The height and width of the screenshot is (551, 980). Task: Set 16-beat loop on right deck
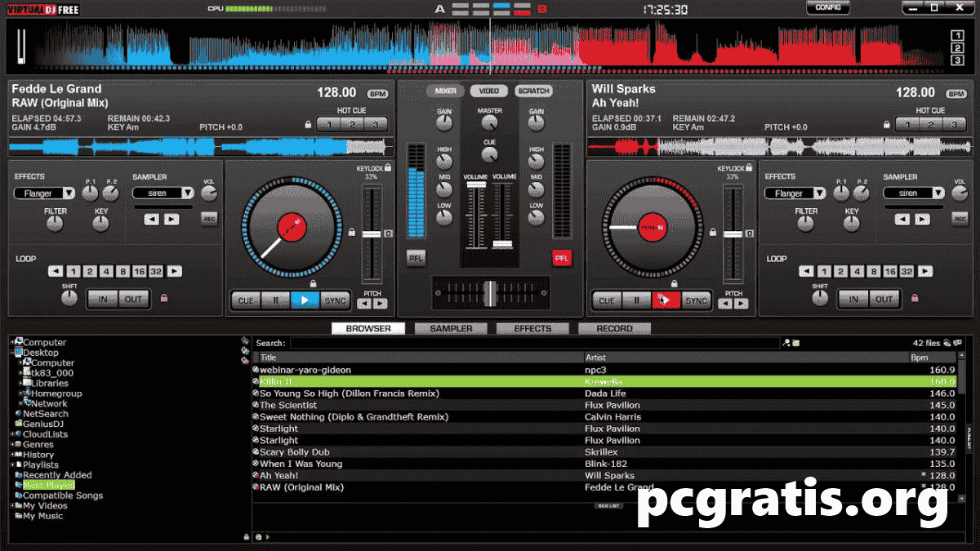889,272
